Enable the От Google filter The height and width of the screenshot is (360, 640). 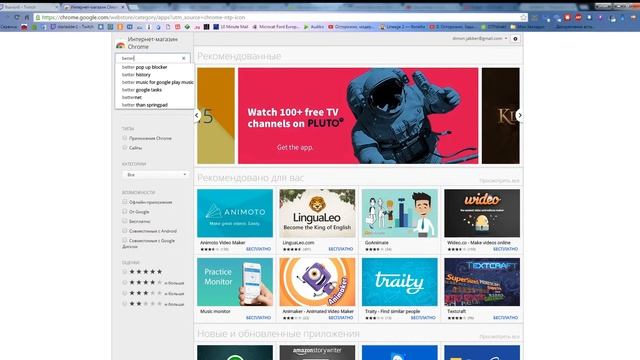point(124,211)
